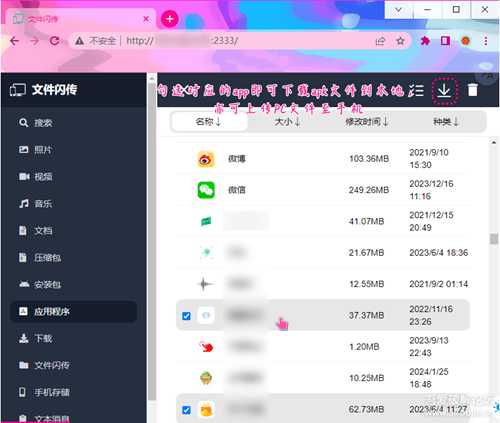Click the music note icon beside 音乐
Screen dimensions: 500x423
23,203
